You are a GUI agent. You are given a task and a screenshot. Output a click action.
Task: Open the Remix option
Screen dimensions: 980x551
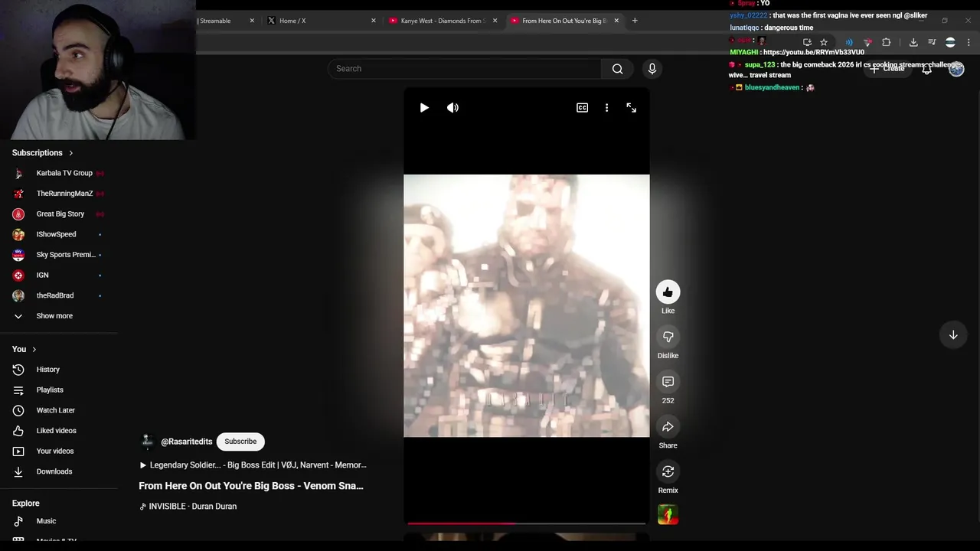pos(668,471)
